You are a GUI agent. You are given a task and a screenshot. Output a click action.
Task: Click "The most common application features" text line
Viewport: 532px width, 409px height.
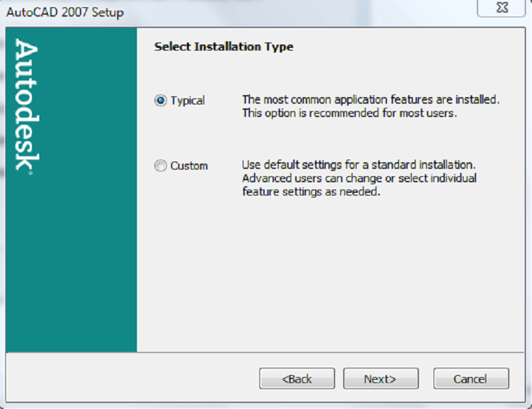(370, 100)
